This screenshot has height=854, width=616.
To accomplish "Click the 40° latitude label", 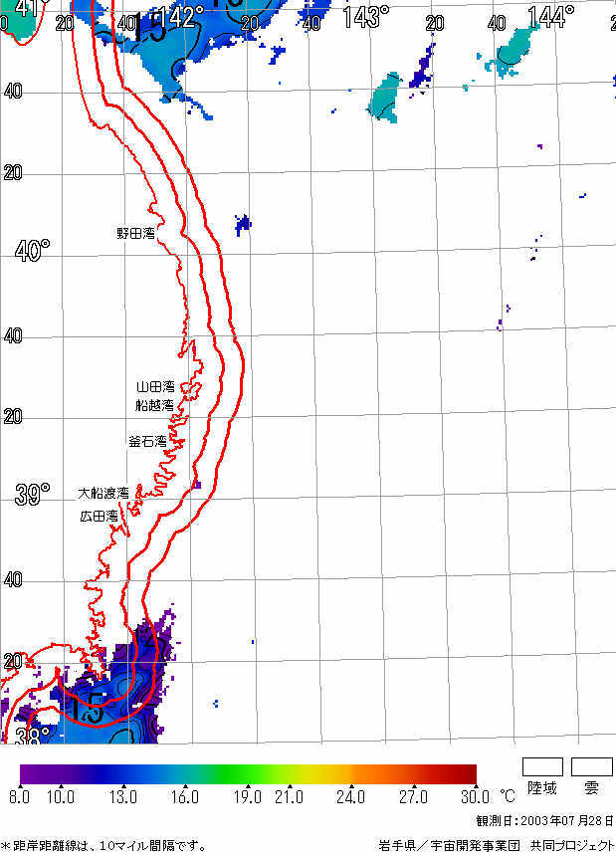I will coord(32,251).
